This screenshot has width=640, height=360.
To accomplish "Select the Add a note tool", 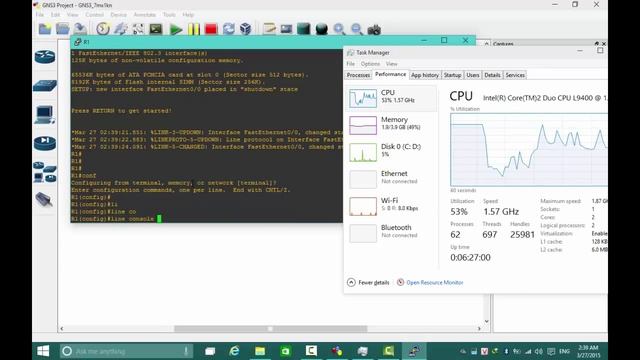I will (269, 29).
